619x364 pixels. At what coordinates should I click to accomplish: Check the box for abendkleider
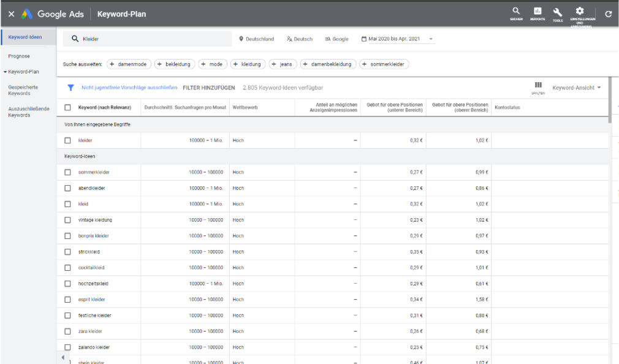[x=67, y=188]
